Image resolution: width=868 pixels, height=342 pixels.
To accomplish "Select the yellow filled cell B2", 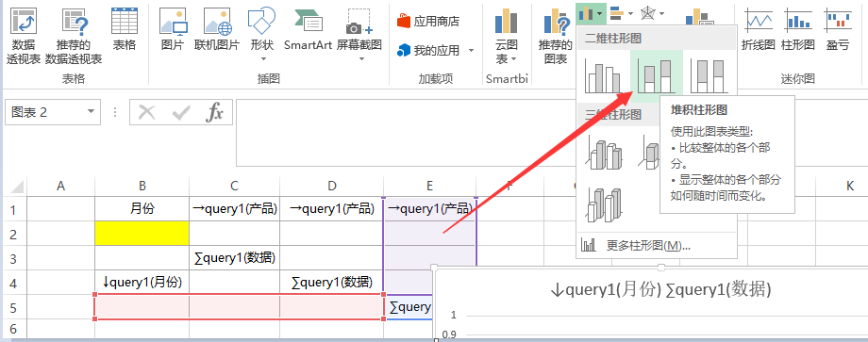I will tap(142, 233).
